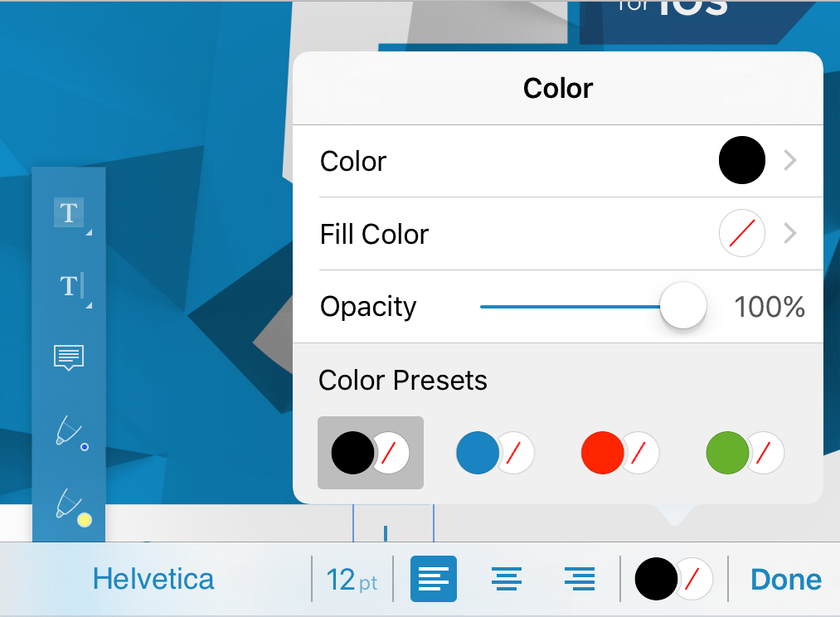Image resolution: width=840 pixels, height=617 pixels.
Task: Align text to the right
Action: [579, 579]
